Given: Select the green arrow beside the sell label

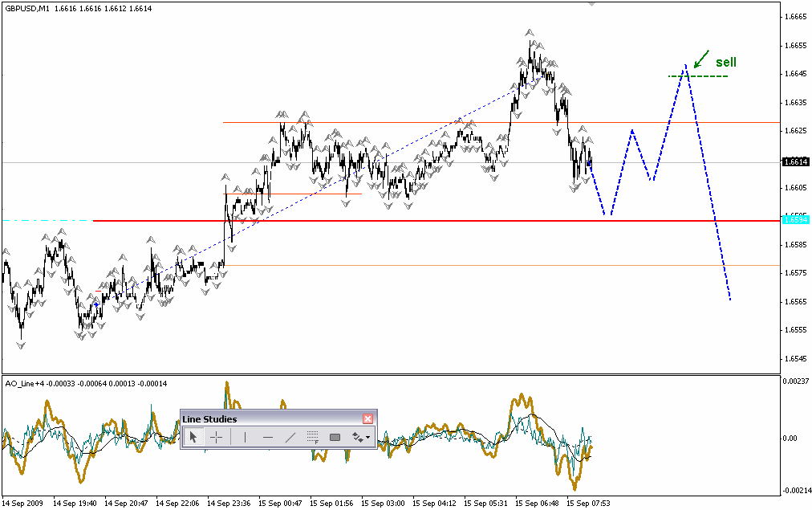Looking at the screenshot, I should 700,59.
